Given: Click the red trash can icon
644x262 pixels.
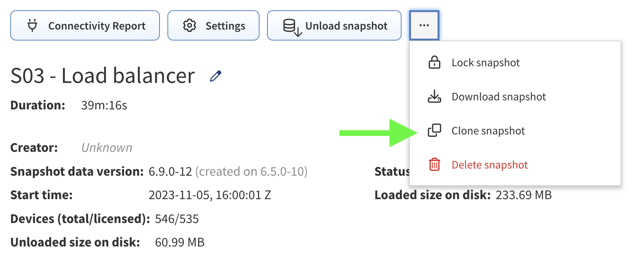Looking at the screenshot, I should pyautogui.click(x=434, y=165).
